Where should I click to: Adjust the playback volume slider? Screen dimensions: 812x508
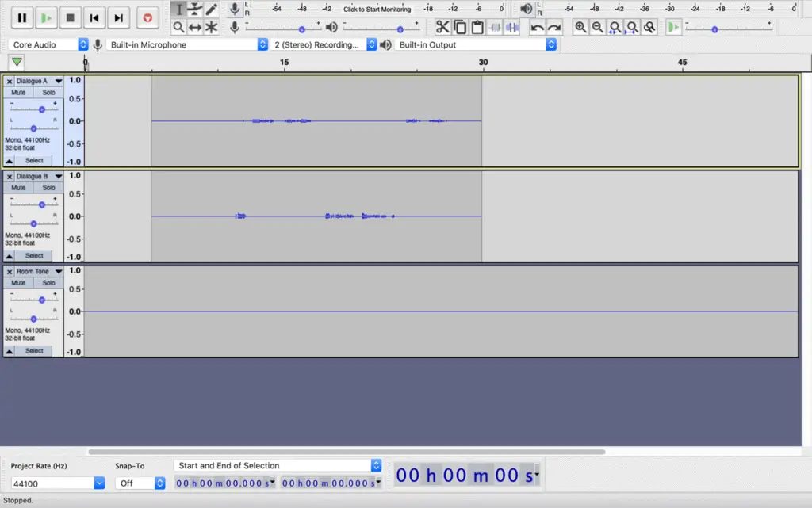(x=400, y=29)
